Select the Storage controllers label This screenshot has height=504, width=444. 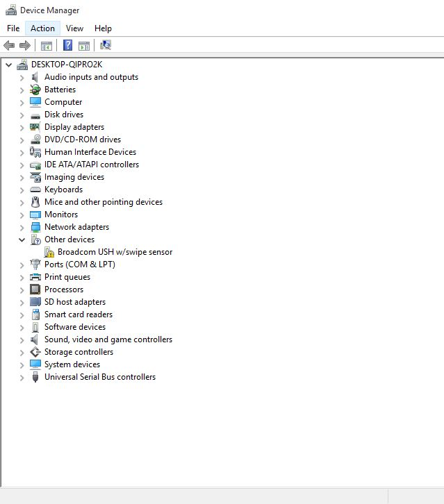(79, 352)
